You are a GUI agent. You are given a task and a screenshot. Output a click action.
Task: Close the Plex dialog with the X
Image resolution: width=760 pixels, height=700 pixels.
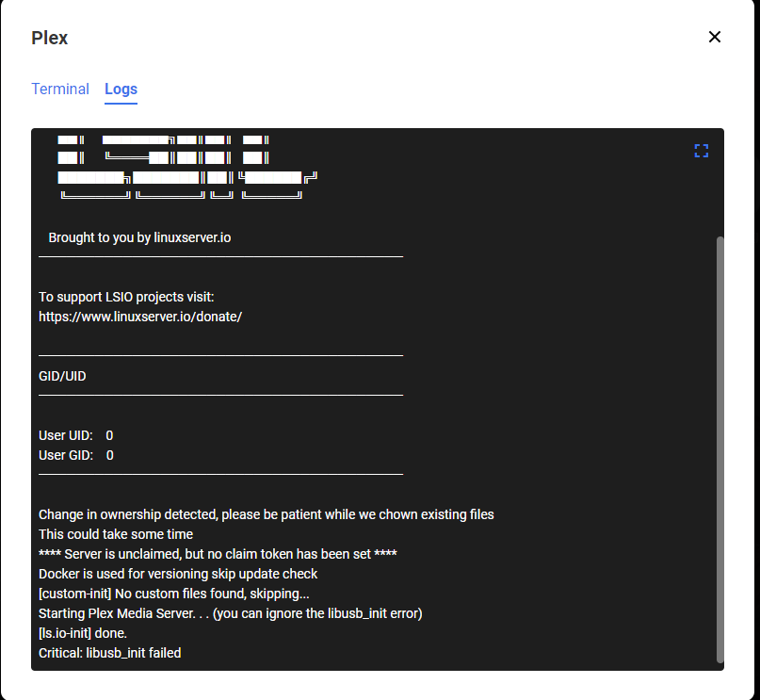(714, 37)
